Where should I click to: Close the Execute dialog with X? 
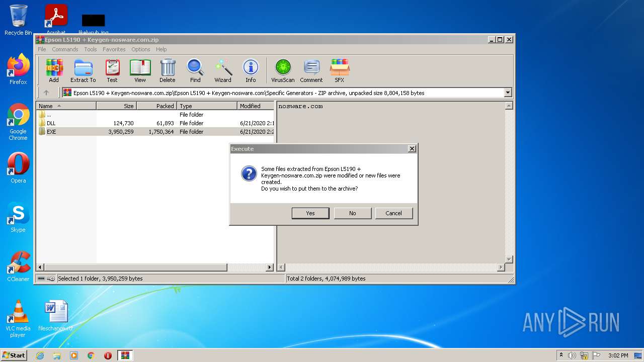point(412,149)
